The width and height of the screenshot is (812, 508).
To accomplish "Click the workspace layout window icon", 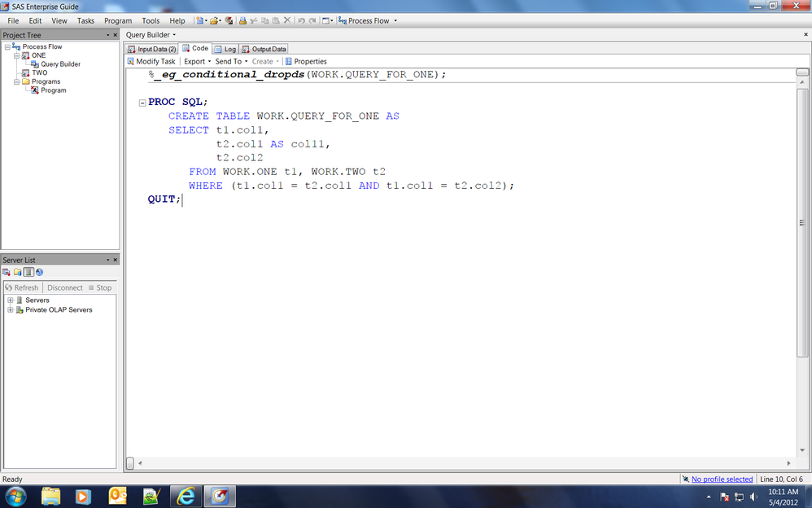I will tap(325, 20).
